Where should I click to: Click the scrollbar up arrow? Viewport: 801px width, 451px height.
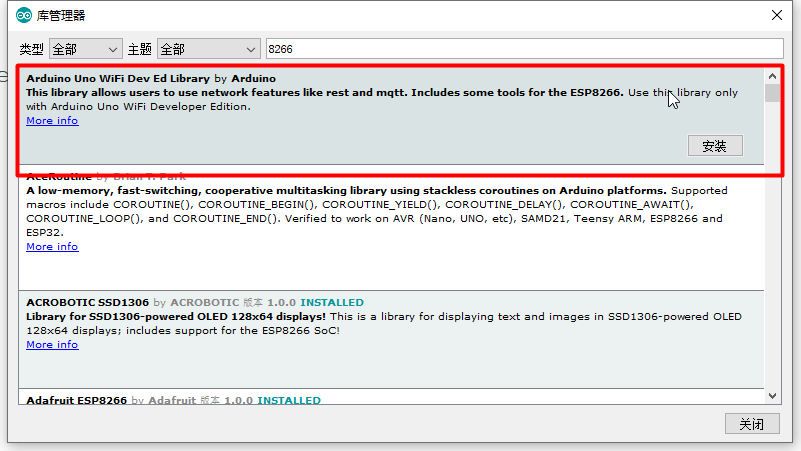pos(772,77)
